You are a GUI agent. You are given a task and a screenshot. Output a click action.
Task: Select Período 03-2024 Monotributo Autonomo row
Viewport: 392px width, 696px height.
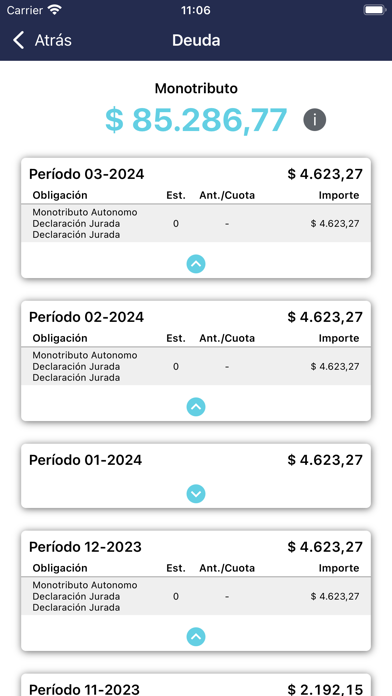(196, 223)
